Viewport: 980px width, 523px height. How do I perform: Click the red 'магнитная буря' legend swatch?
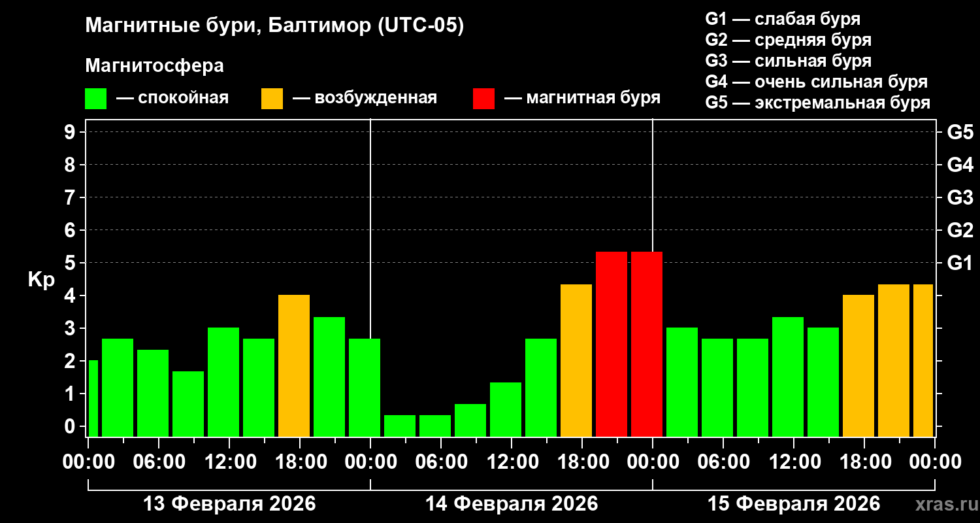click(x=484, y=99)
